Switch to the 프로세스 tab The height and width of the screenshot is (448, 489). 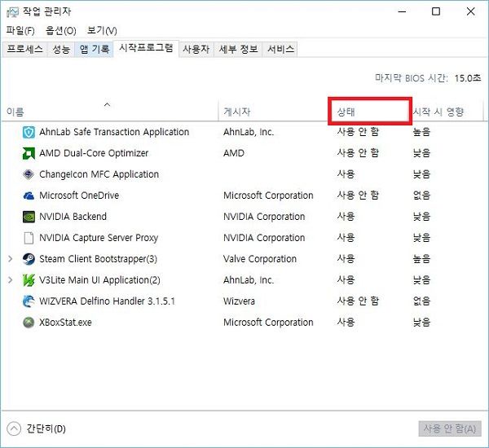[24, 49]
